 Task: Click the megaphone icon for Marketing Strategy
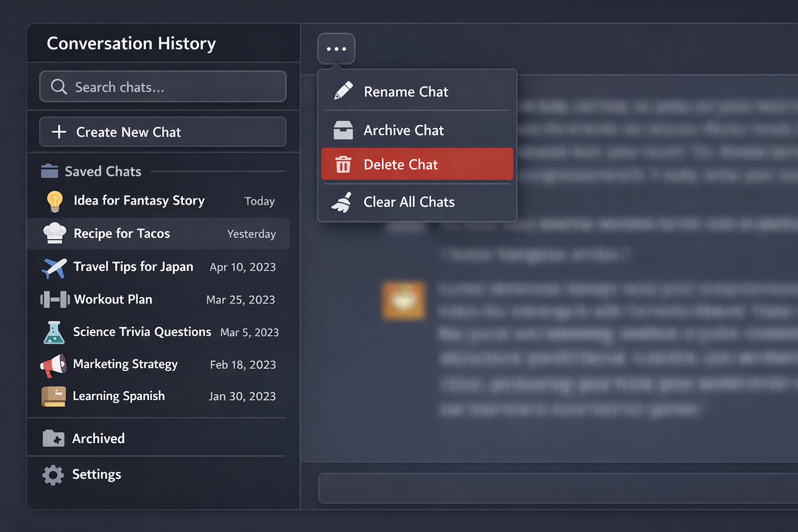point(54,365)
